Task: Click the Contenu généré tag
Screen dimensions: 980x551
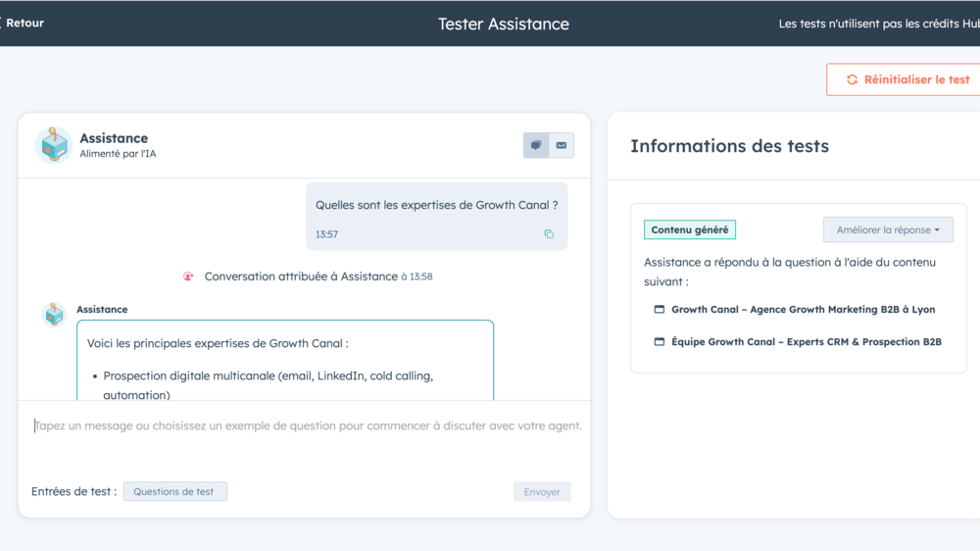Action: click(690, 229)
